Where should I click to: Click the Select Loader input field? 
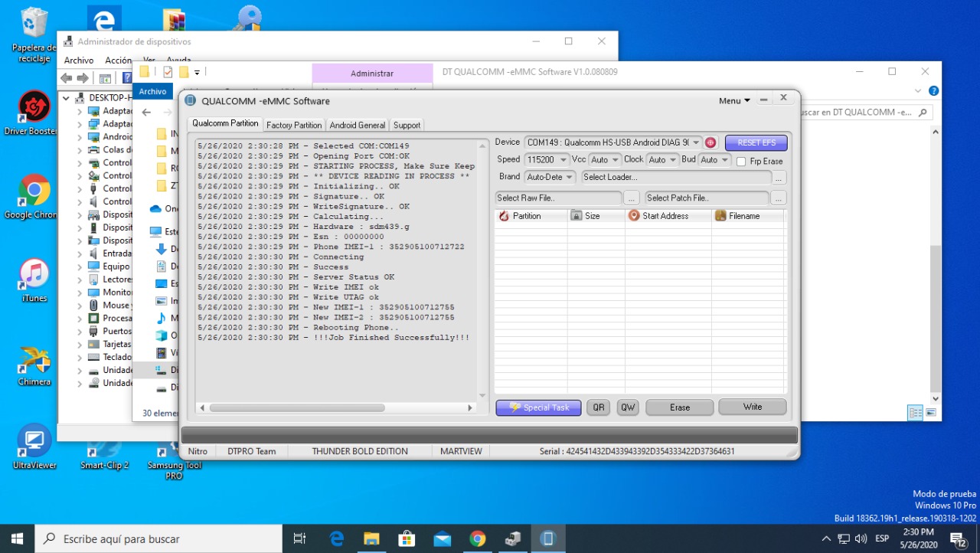pyautogui.click(x=675, y=178)
